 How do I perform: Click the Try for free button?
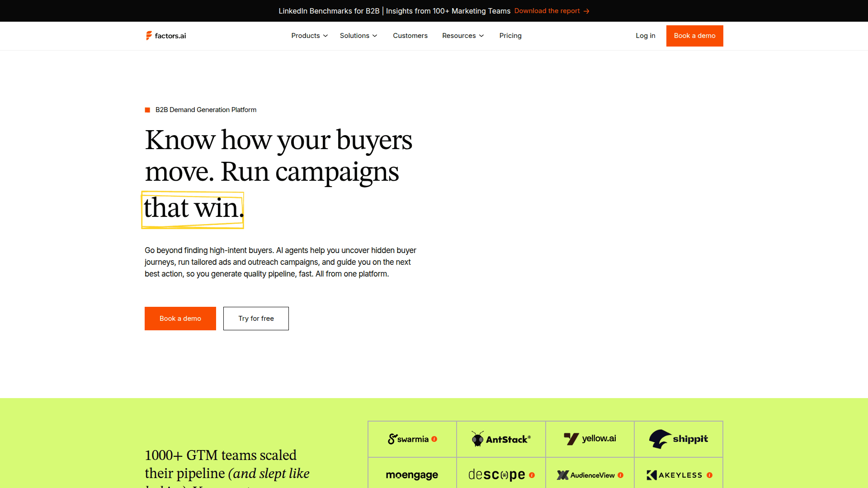coord(256,319)
